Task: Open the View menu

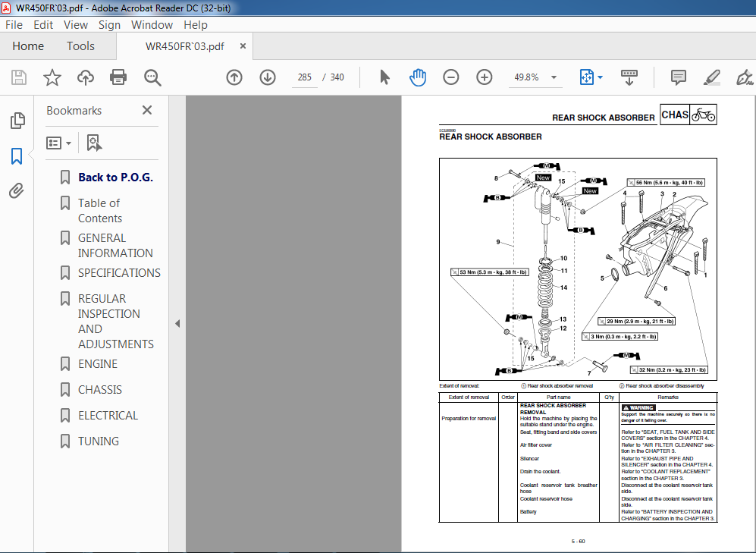Action: [76, 25]
